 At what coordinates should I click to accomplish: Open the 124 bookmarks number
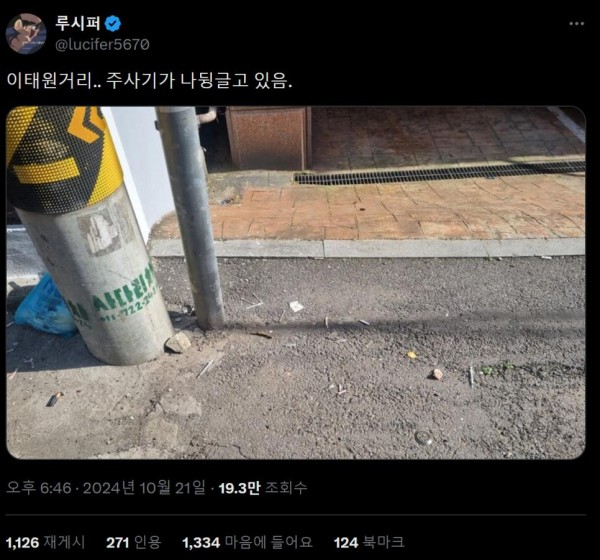(346, 543)
